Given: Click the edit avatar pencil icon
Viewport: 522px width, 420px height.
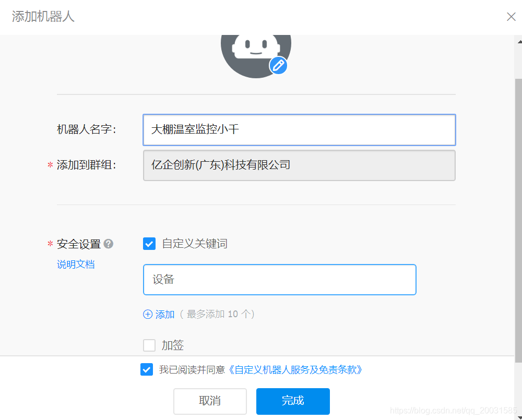Looking at the screenshot, I should point(278,65).
